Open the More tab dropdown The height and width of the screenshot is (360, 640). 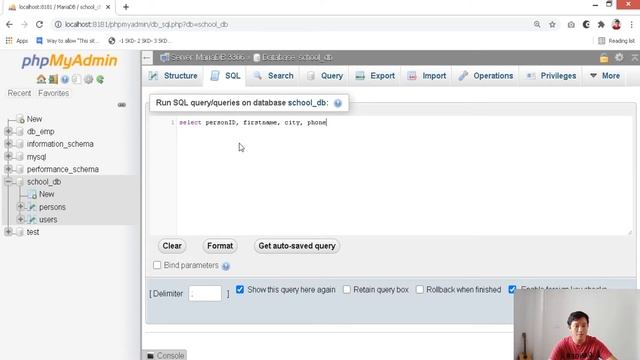pos(605,76)
